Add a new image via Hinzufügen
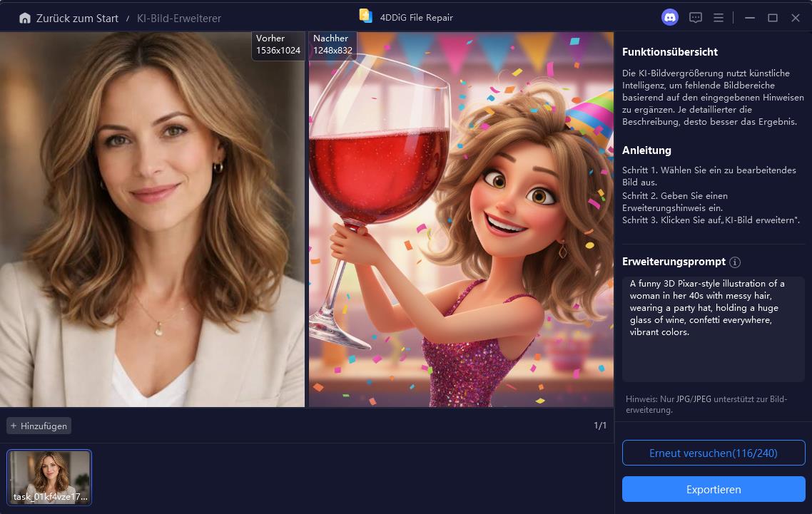The image size is (812, 514). coord(37,426)
